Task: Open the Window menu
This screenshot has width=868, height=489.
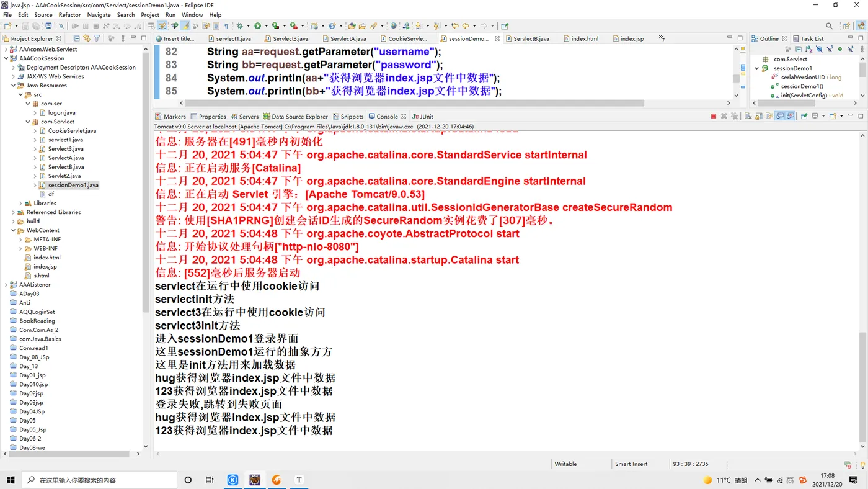Action: point(192,14)
